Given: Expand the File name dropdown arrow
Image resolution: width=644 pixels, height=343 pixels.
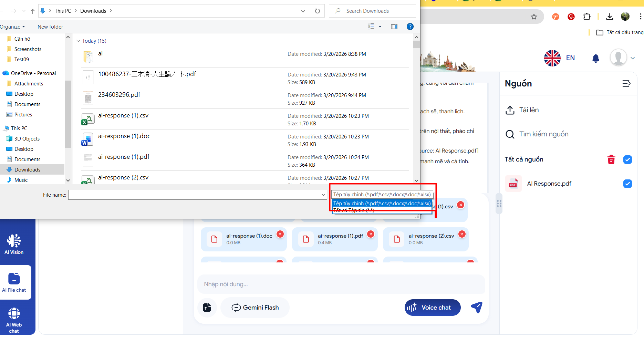Looking at the screenshot, I should click(323, 195).
